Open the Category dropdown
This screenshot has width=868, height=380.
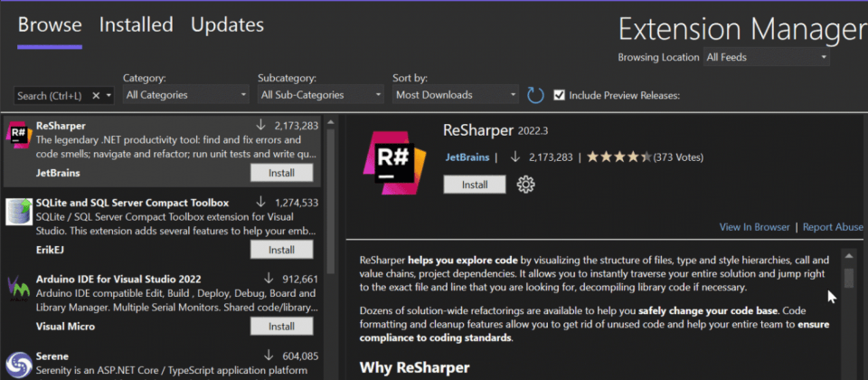tap(186, 95)
